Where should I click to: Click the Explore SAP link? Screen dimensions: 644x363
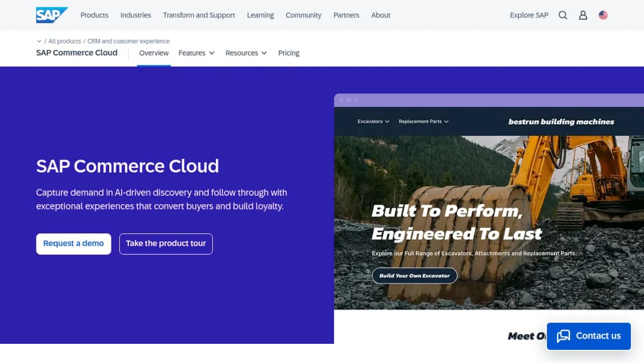pyautogui.click(x=529, y=15)
